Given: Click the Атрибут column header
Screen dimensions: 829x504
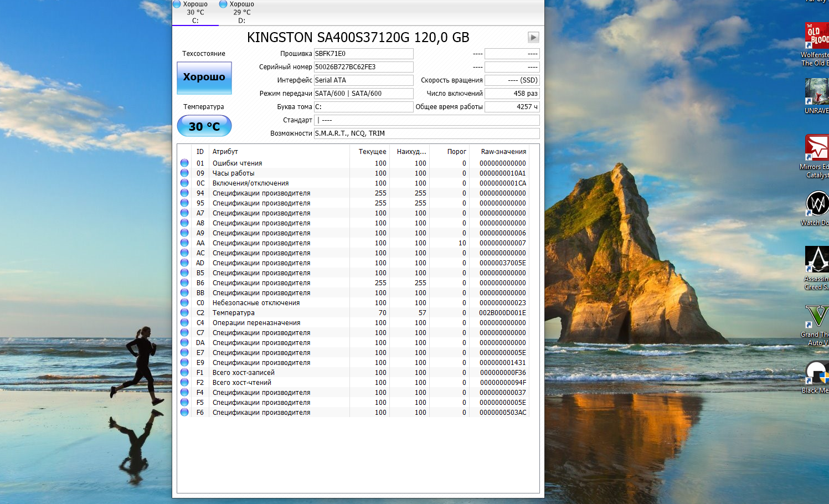Looking at the screenshot, I should (x=279, y=152).
